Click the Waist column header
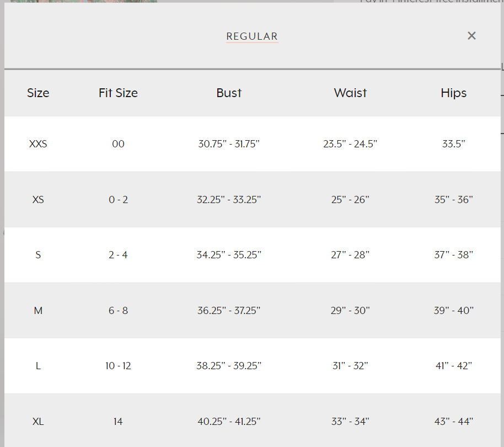Screen dimensions: 504x447 click(350, 93)
